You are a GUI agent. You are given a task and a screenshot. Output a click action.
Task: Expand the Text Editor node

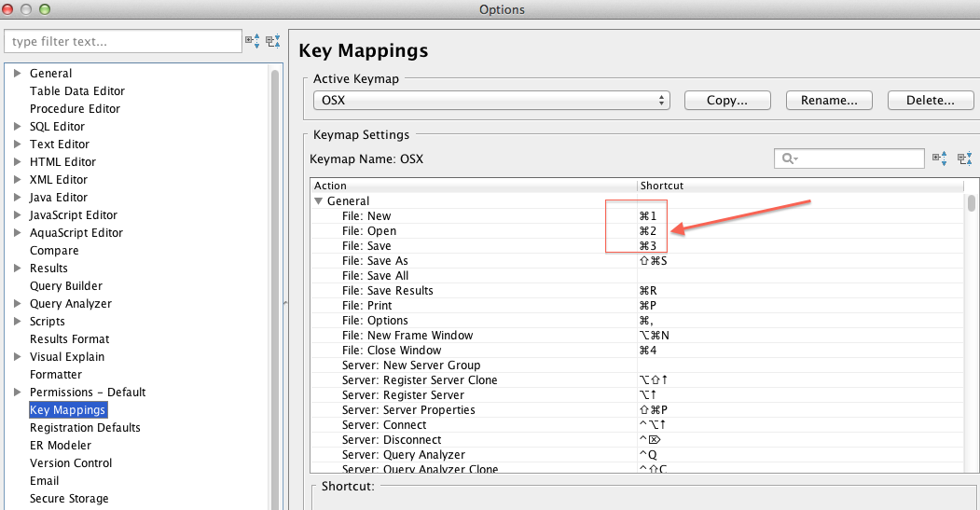pos(18,144)
